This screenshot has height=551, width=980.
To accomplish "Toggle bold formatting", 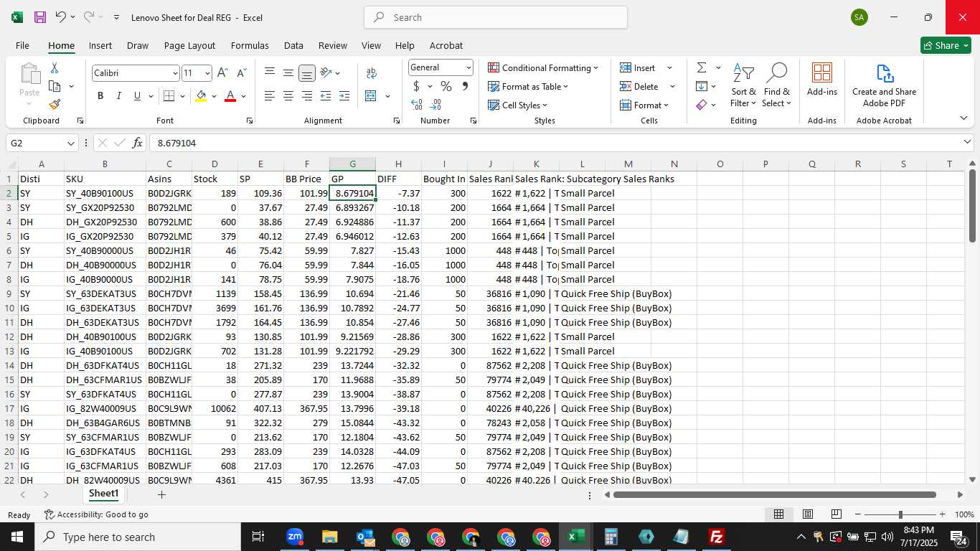I will (x=100, y=96).
